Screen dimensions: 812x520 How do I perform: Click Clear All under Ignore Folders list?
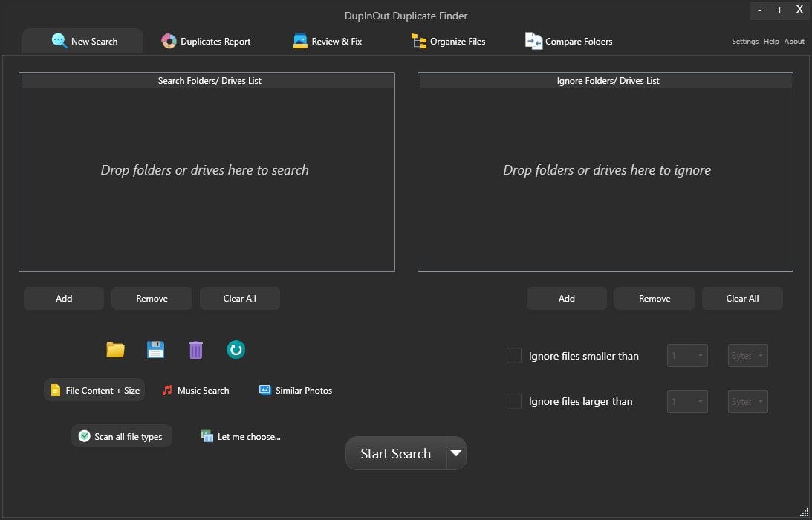(x=742, y=299)
